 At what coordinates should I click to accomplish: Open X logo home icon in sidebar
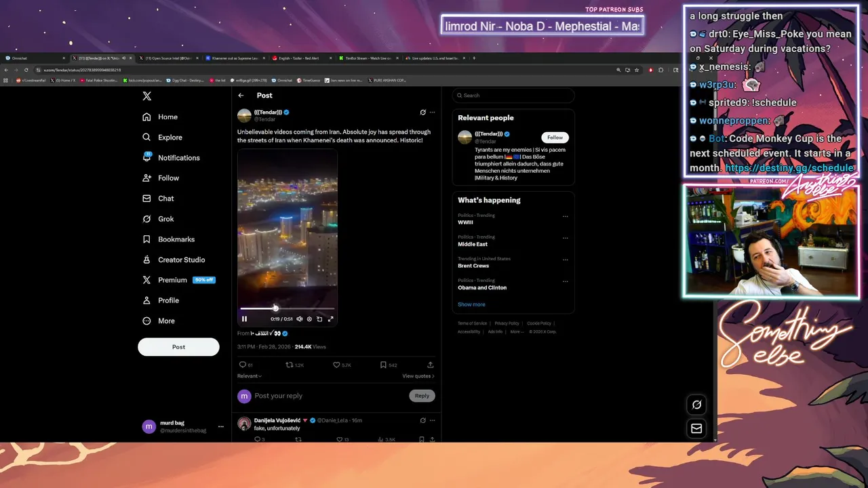point(146,96)
